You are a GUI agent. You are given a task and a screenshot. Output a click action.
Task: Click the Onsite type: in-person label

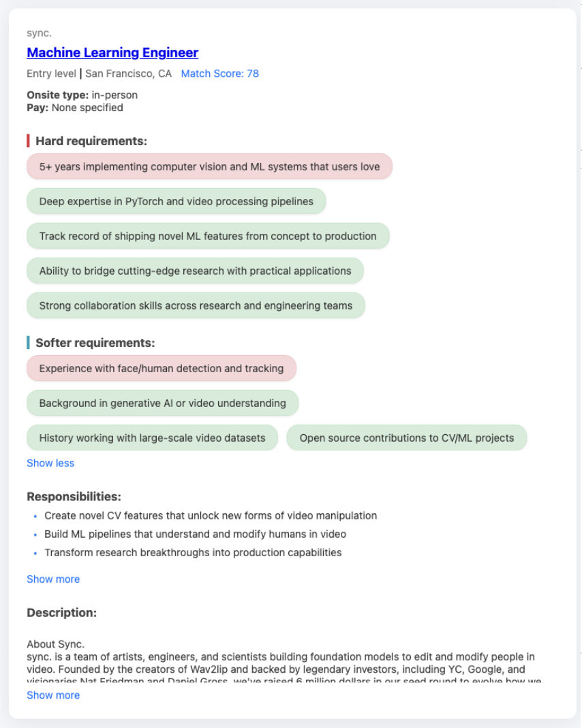tap(80, 95)
